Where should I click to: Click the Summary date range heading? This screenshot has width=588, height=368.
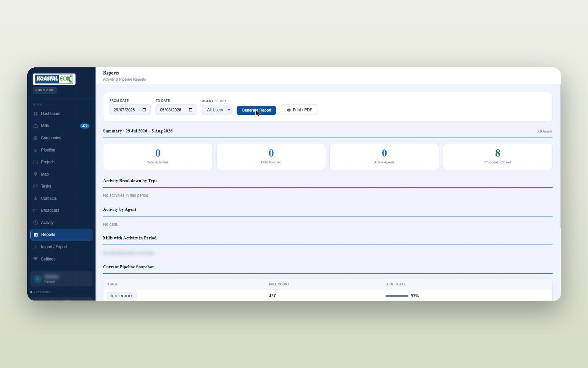click(x=138, y=131)
